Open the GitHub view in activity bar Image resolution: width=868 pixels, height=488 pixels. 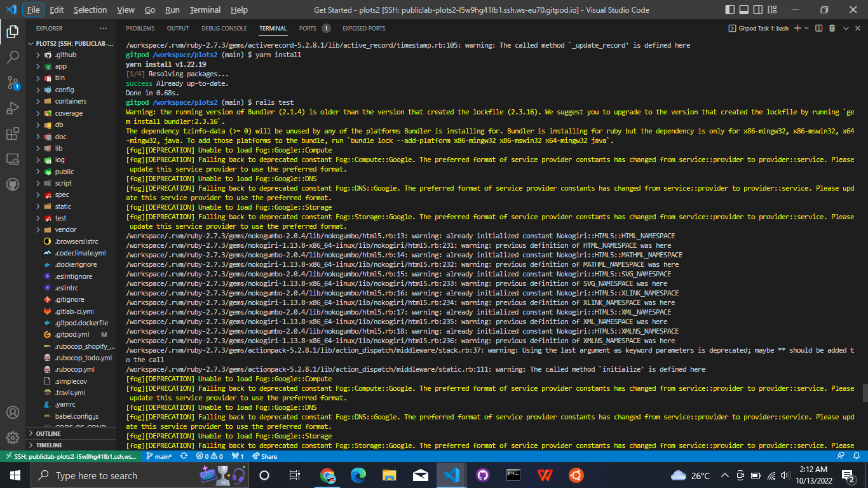click(13, 184)
